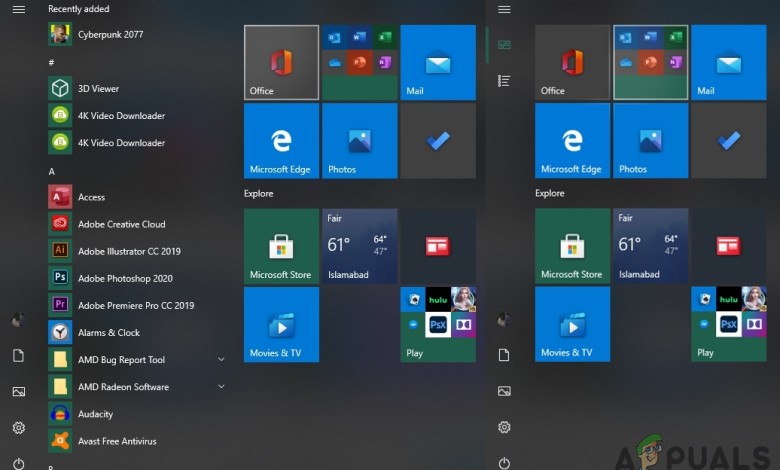780x470 pixels.
Task: Open Movies & TV tile in left Start menu
Action: 282,324
